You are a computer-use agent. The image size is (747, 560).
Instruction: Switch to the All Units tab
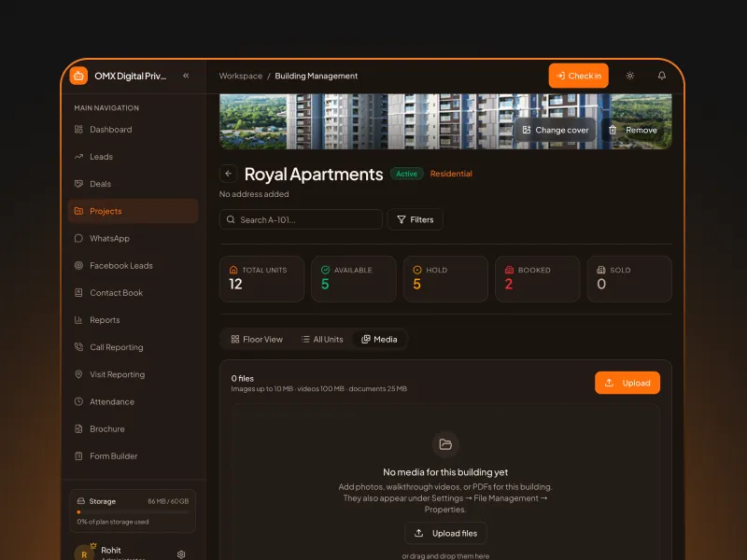coord(322,339)
